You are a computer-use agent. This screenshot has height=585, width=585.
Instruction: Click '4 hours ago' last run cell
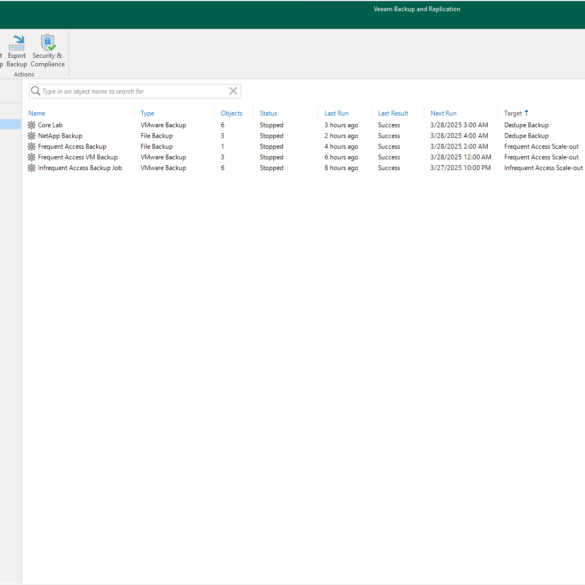click(341, 147)
